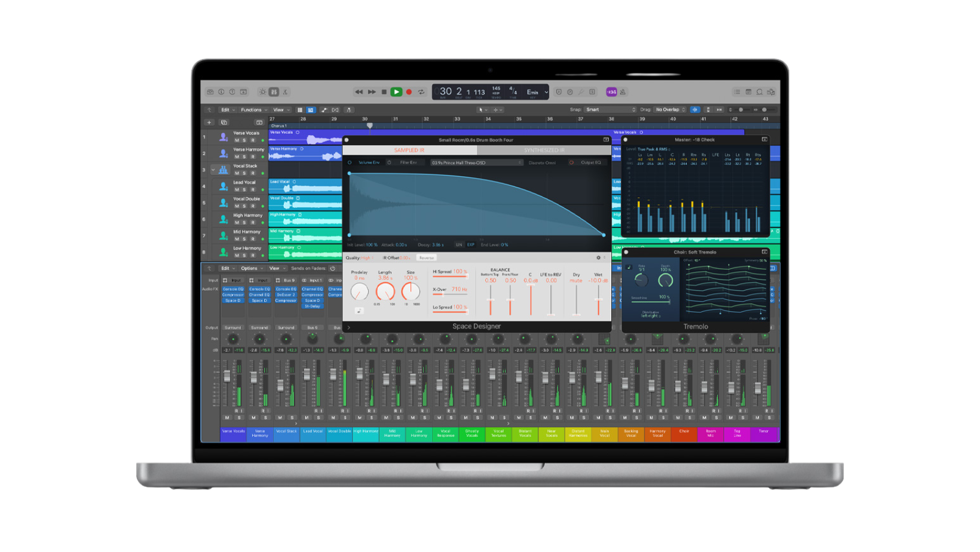Screen dimensions: 980x552
Task: Click the Verse Vocals track icon
Action: (223, 137)
